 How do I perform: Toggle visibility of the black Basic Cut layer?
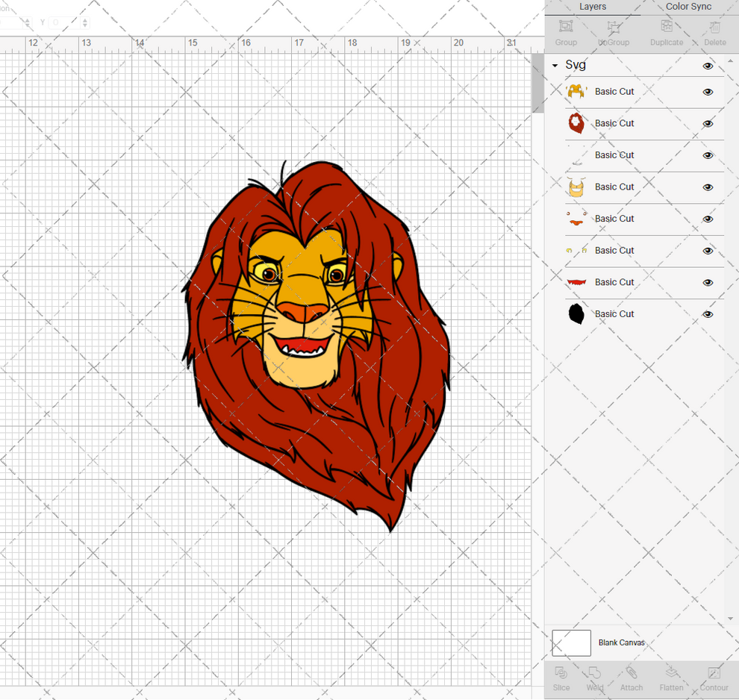pos(707,314)
